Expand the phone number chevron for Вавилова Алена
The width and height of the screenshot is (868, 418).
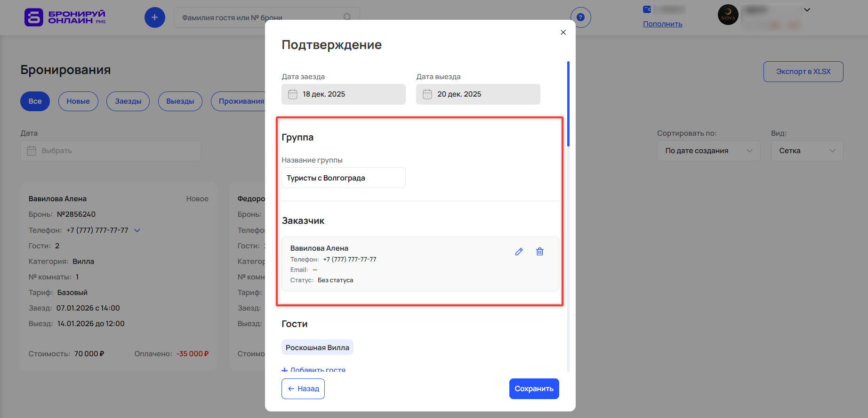click(x=137, y=230)
